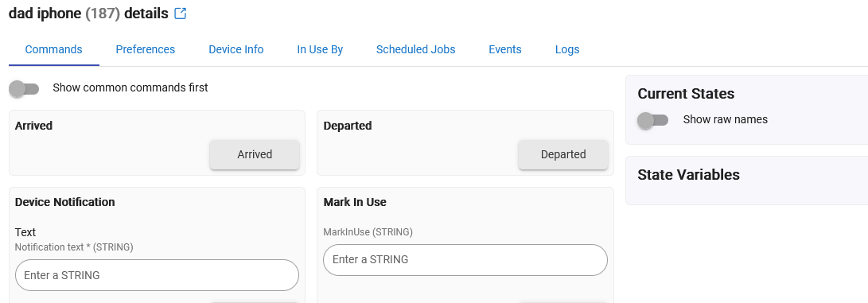View the Logs tab
This screenshot has width=868, height=303.
click(x=566, y=49)
